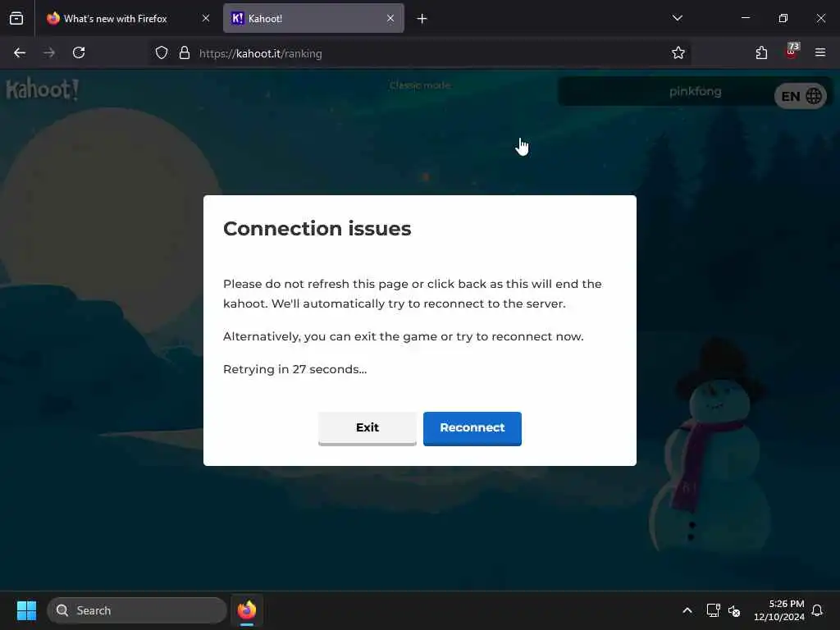
Task: Bookmark this page with star icon
Action: [678, 52]
